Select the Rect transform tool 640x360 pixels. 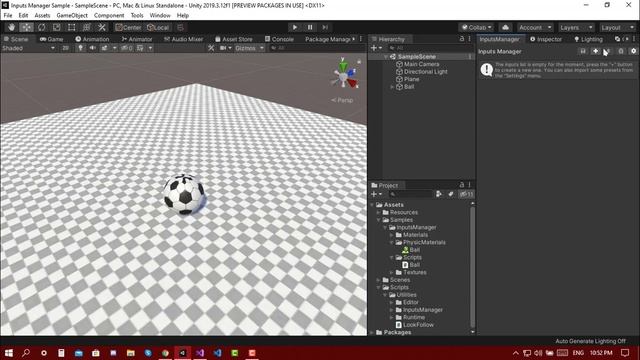point(71,27)
